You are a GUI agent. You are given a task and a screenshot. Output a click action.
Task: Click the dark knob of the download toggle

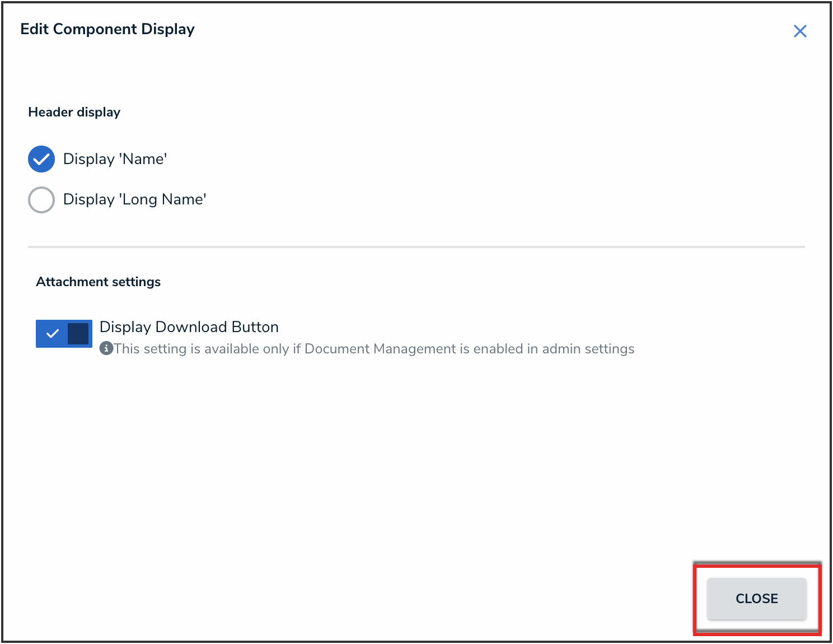coord(78,334)
